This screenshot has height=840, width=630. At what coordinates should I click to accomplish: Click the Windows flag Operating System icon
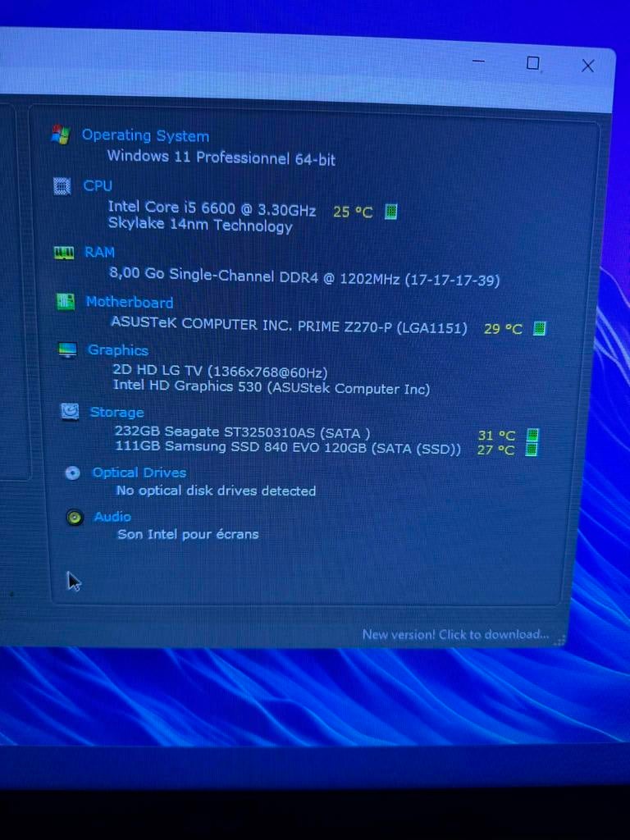pos(60,135)
